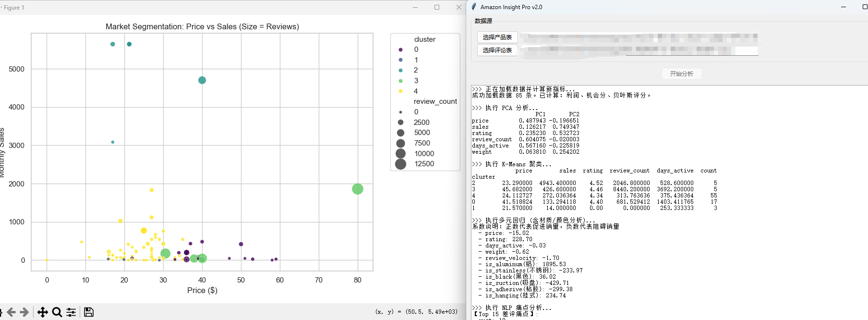Go back to the previous plot view
Screen dimensions: 868x320
(x=12, y=312)
